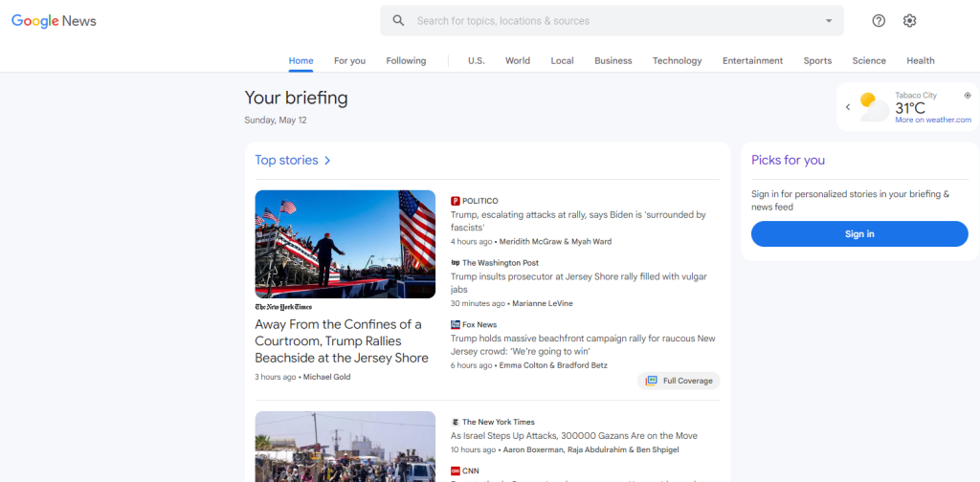This screenshot has width=980, height=482.
Task: Open '300000 Gazans Are on the Move' article
Action: pos(574,436)
